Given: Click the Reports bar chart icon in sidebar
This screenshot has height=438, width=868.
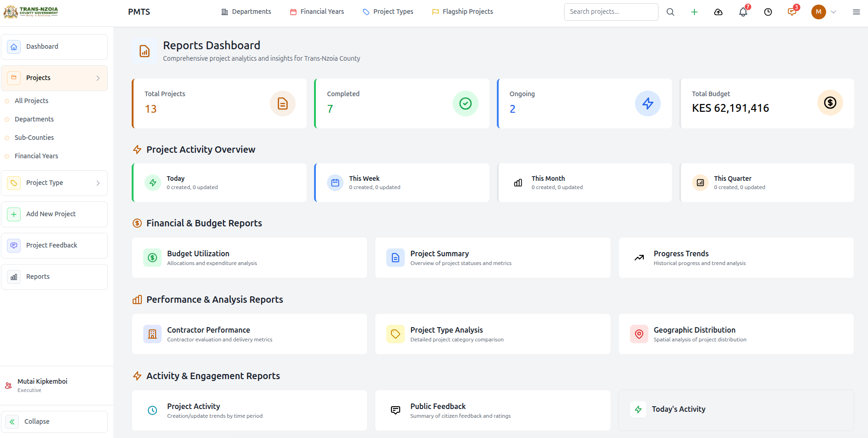Looking at the screenshot, I should click(14, 277).
